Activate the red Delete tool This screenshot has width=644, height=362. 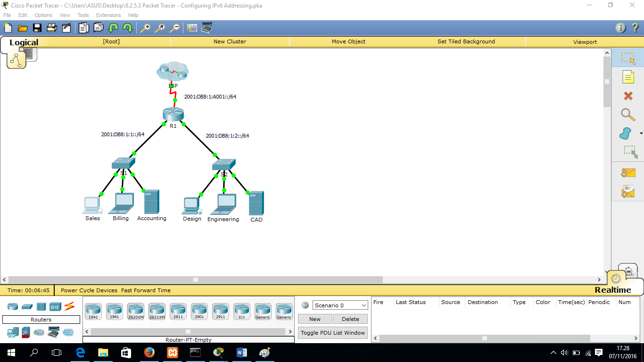click(628, 96)
